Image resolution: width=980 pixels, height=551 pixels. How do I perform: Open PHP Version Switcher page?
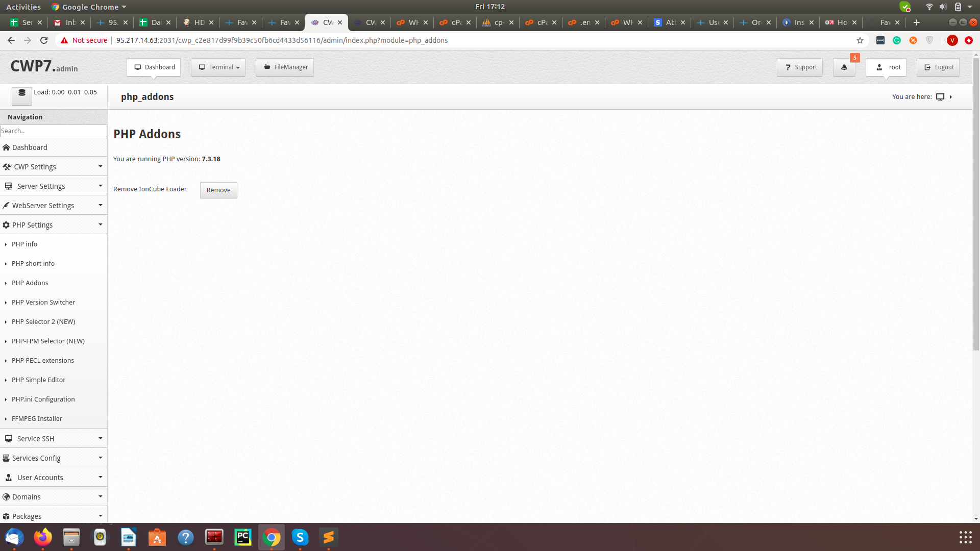[x=43, y=303]
